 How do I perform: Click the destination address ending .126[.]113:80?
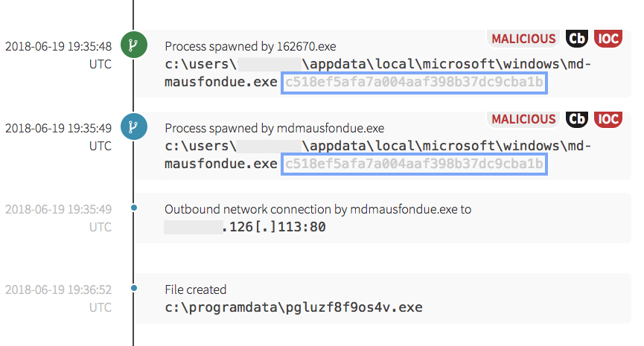pyautogui.click(x=274, y=227)
